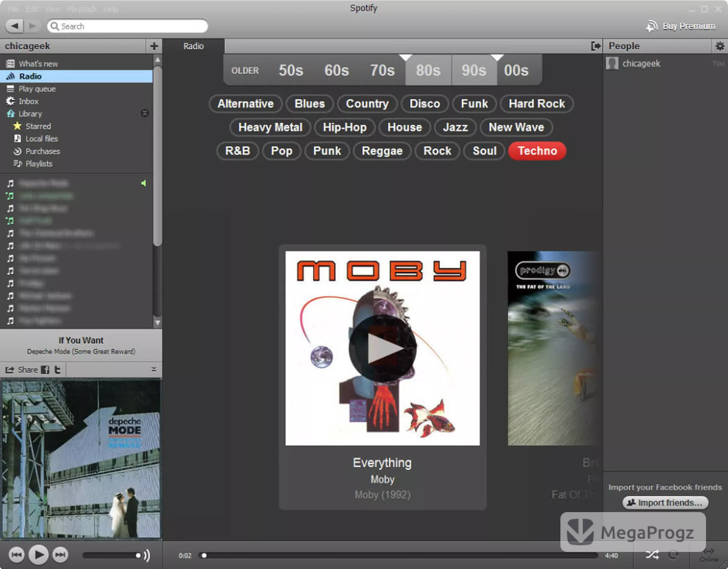Viewport: 728px width, 569px height.
Task: Select the OLDER decade option
Action: 245,71
